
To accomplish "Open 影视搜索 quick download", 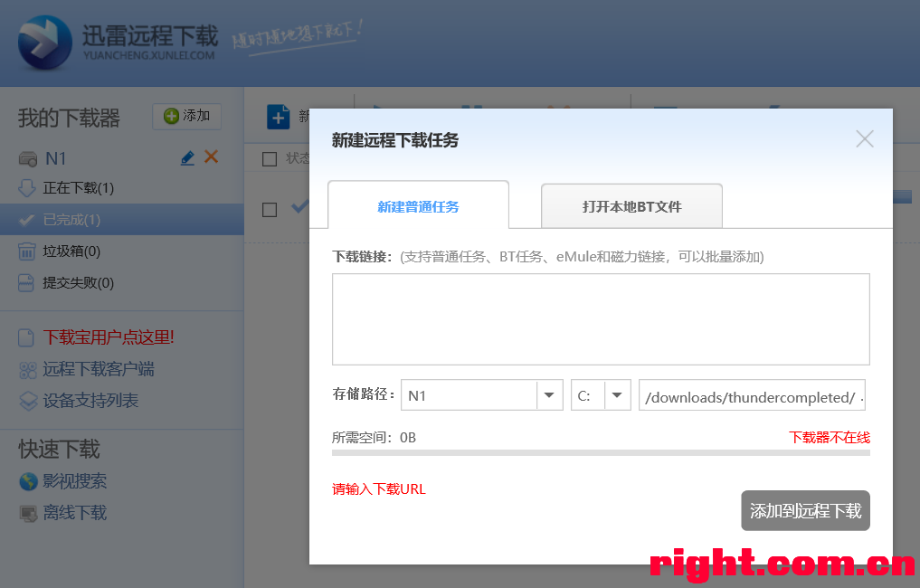I will [x=74, y=481].
